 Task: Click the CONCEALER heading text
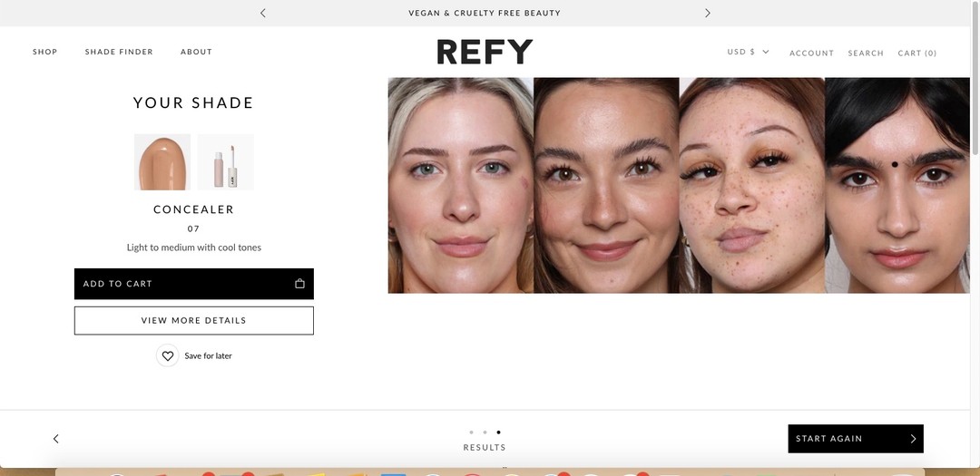[194, 209]
